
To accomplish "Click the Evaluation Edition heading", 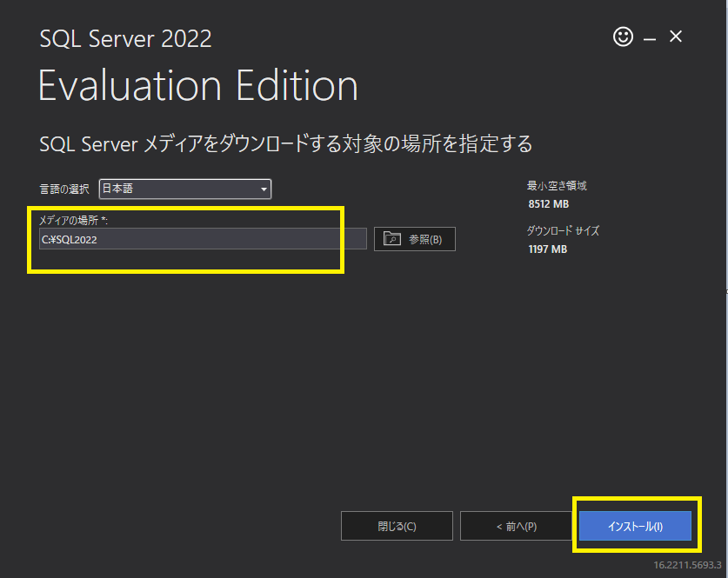I will coord(198,86).
